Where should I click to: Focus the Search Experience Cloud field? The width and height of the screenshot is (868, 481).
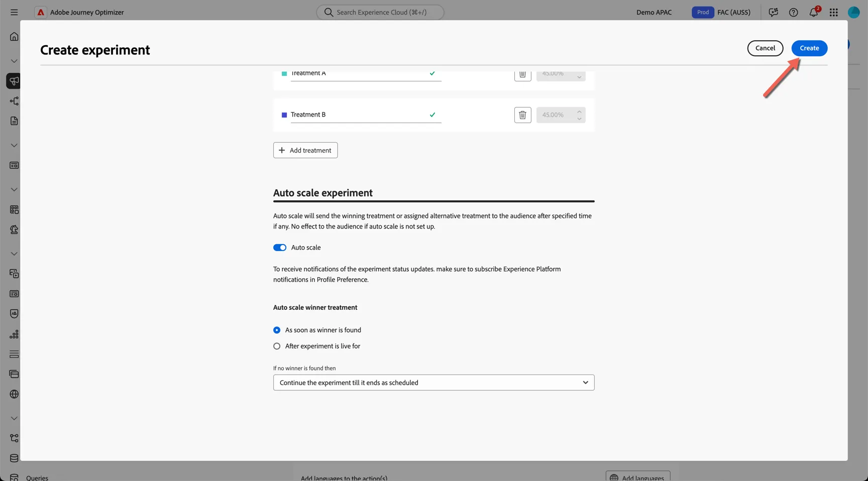[x=380, y=12]
